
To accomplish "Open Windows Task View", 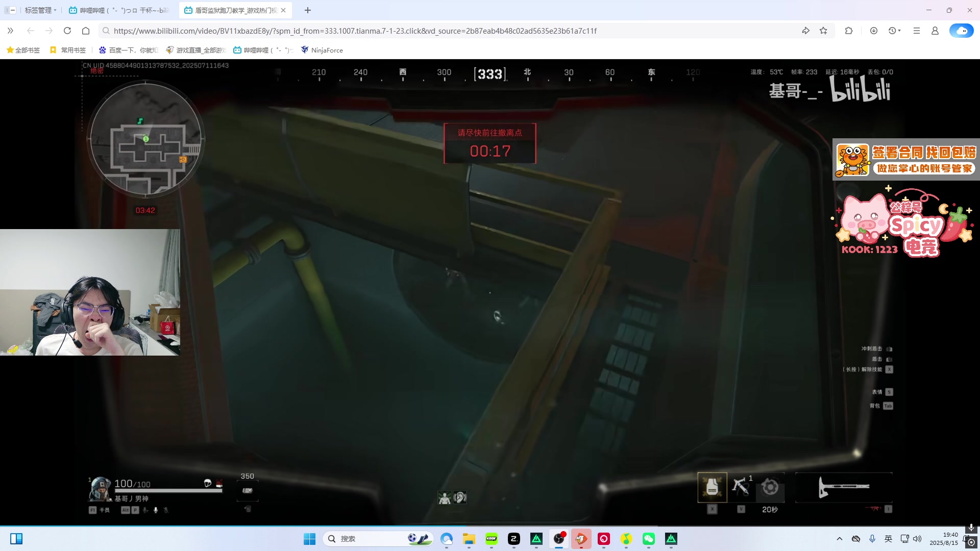I will coord(16,539).
